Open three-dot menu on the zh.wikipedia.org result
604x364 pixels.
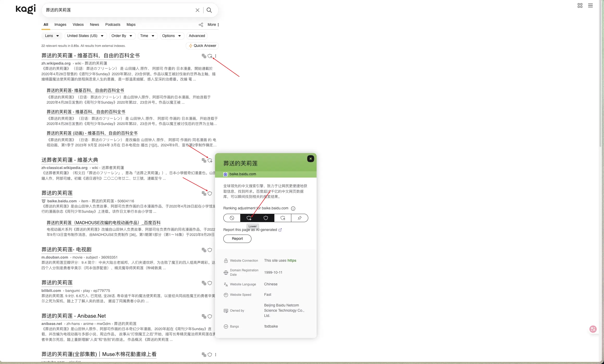(215, 56)
